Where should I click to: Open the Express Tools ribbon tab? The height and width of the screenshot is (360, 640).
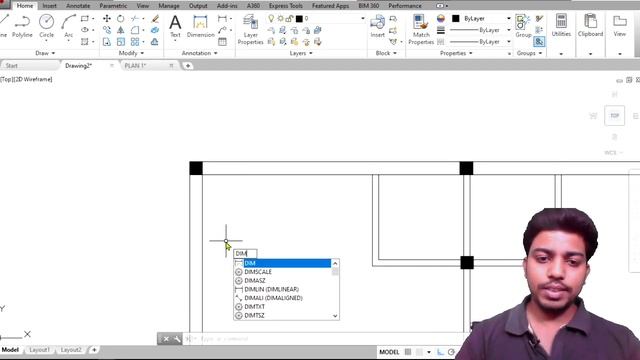pyautogui.click(x=286, y=6)
